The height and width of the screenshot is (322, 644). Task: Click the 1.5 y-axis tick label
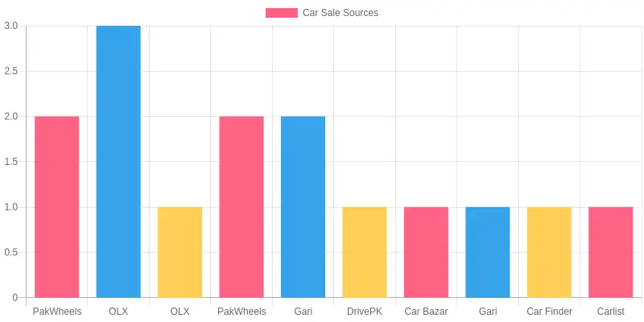[11, 162]
